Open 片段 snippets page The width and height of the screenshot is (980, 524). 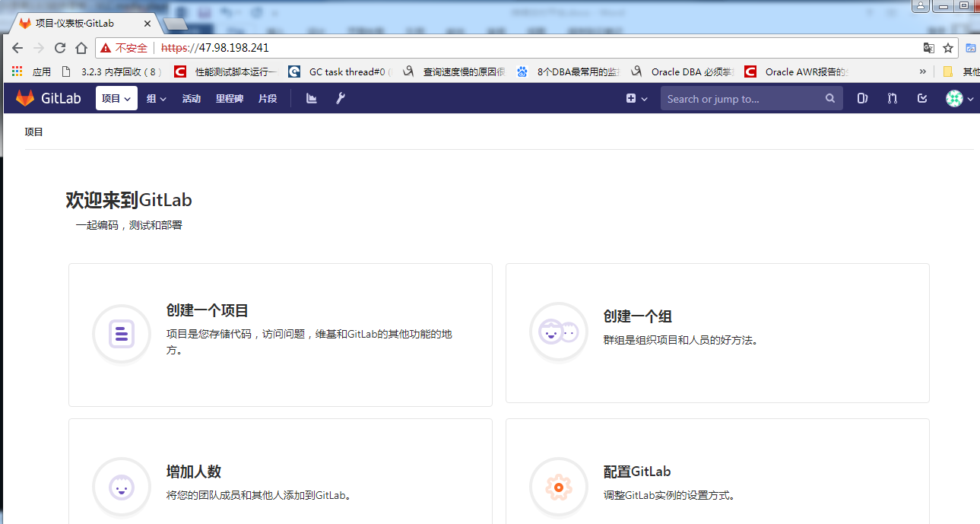tap(268, 99)
